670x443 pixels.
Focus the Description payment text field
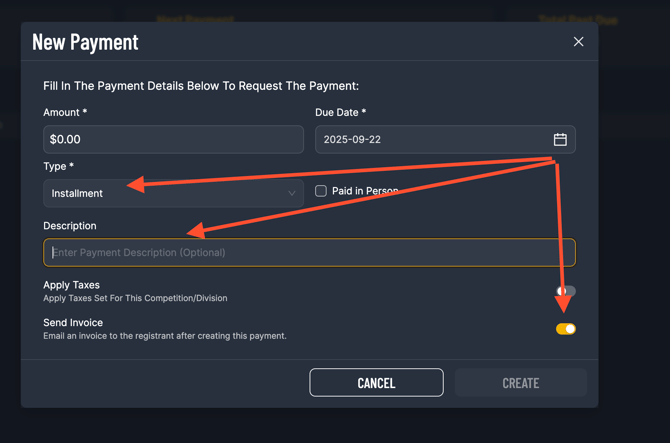click(x=309, y=252)
